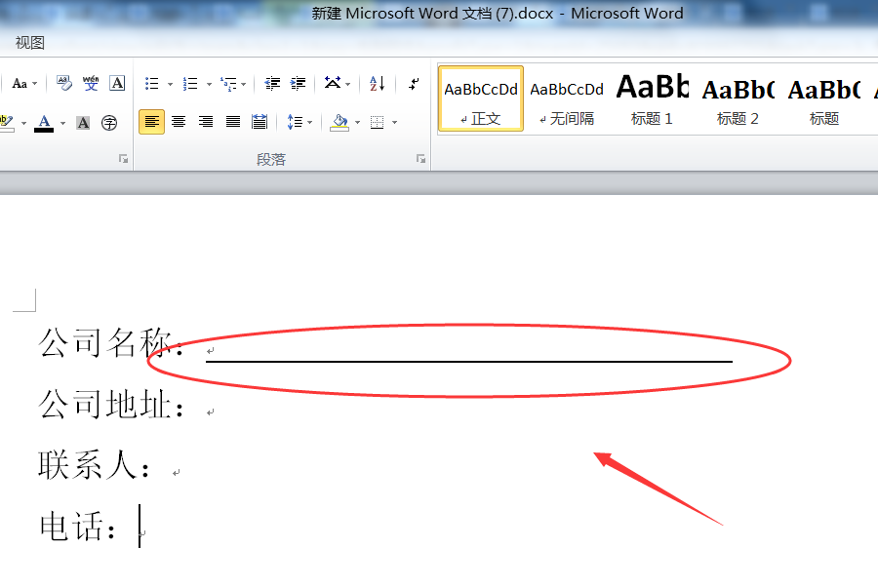Toggle Character Shading gray A
This screenshot has width=878, height=588.
(83, 123)
